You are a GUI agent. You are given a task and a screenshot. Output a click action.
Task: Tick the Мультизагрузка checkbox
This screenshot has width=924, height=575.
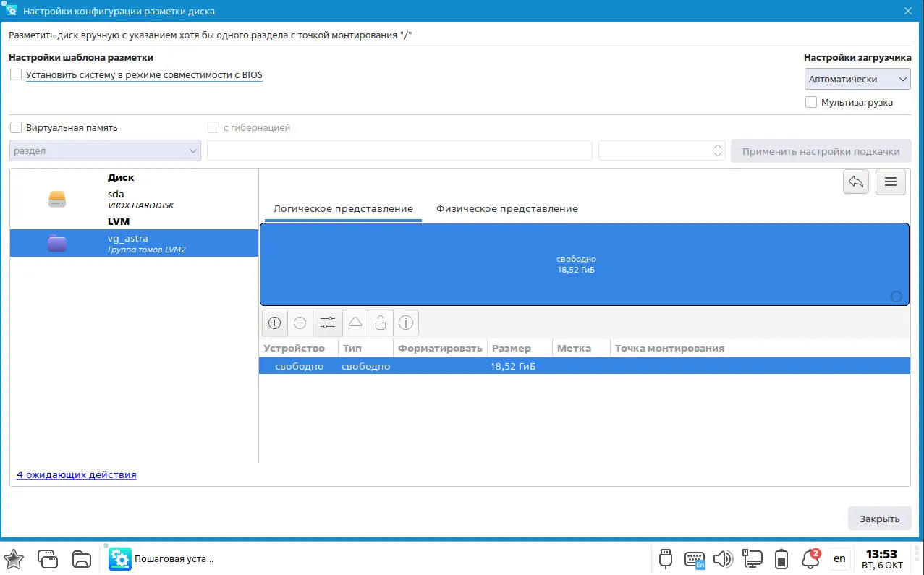click(x=811, y=102)
